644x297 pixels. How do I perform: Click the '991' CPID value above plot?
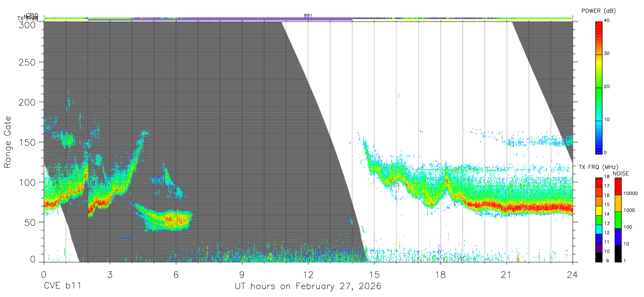tap(308, 16)
